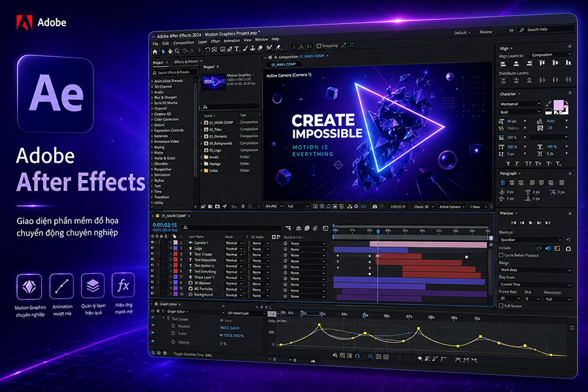Click the left-align paragraph icon
The image size is (588, 392).
503,183
